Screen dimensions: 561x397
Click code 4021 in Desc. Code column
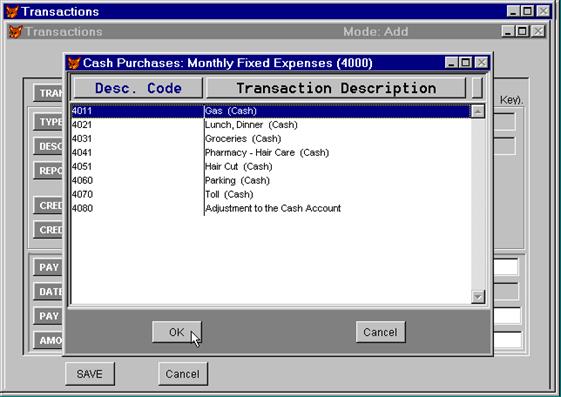pos(82,125)
